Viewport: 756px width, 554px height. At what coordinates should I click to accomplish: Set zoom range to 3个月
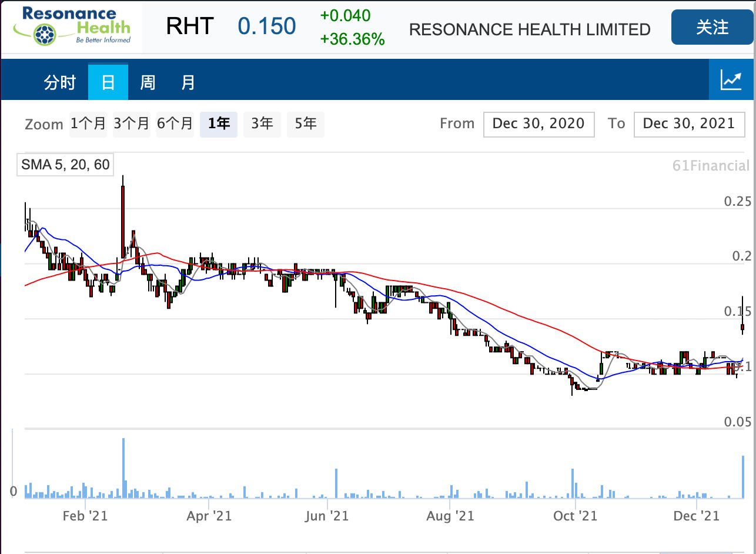tap(132, 124)
